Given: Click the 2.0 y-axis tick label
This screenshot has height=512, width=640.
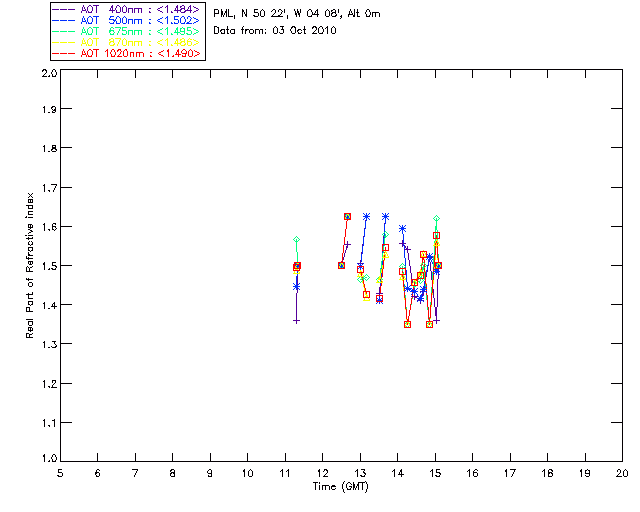Looking at the screenshot, I should tap(49, 73).
